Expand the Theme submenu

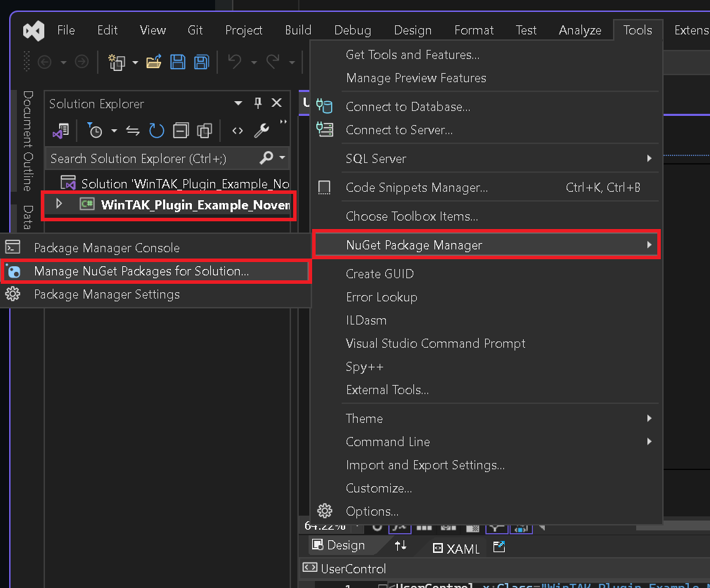650,418
